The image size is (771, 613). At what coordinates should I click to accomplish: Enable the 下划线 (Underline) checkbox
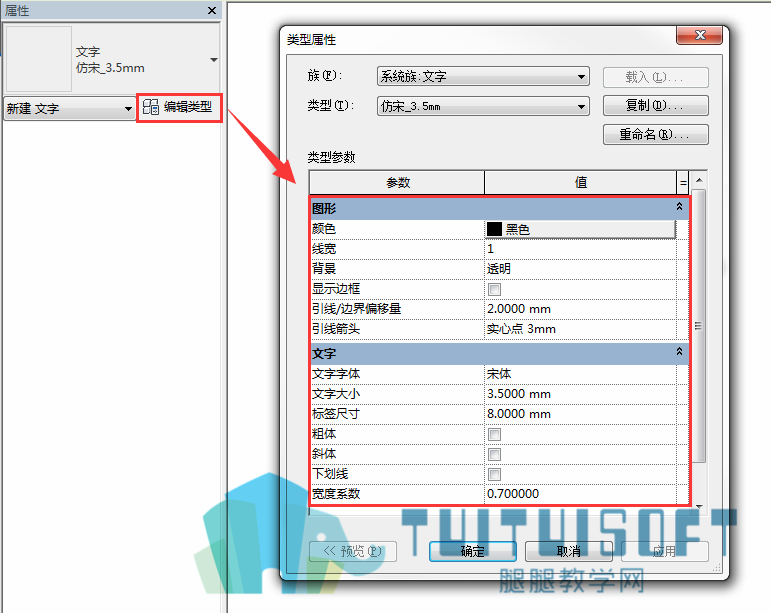tap(494, 474)
